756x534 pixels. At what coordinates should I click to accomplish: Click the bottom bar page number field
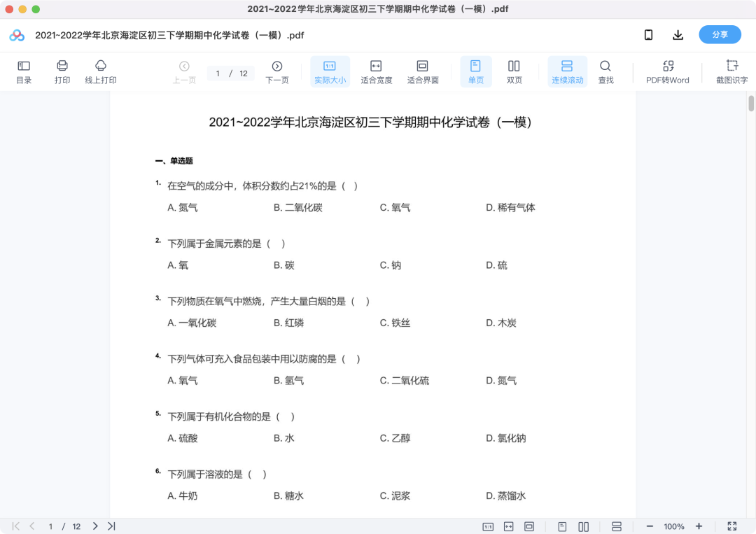click(x=50, y=526)
